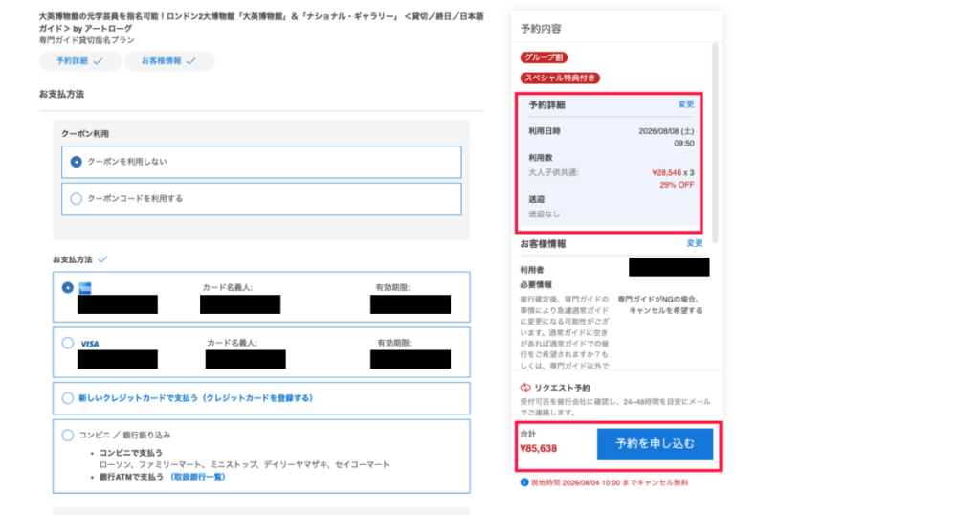Choose the VISA card radio button
Viewport: 980px width, 515px height.
click(x=68, y=343)
